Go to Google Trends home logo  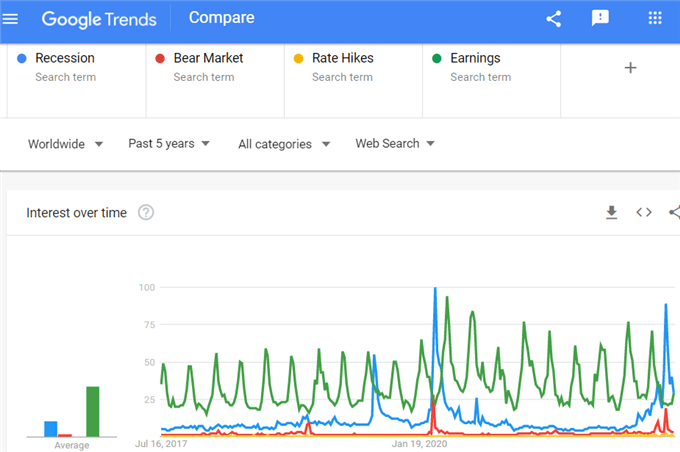pos(99,20)
